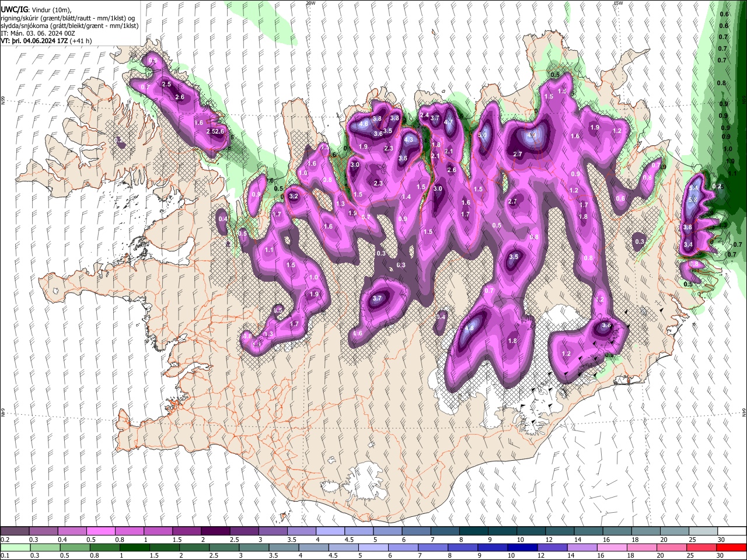Click the '0.2' label in snow legend
This screenshot has height=560, width=747.
(x=5, y=540)
